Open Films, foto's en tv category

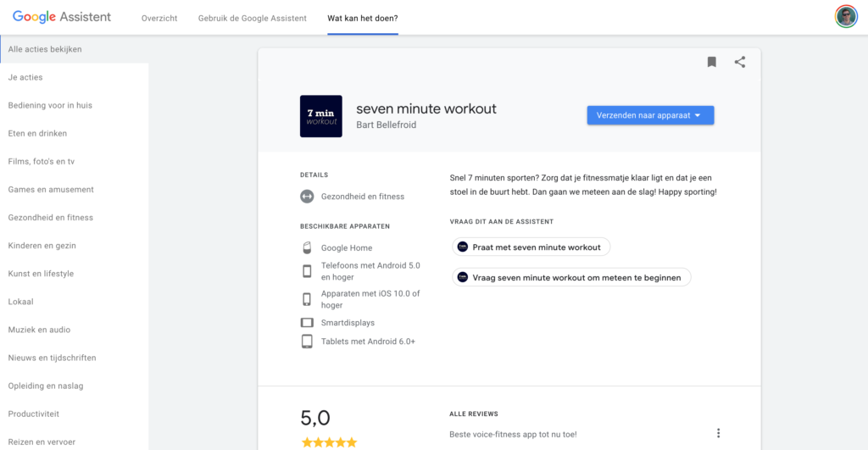click(75, 162)
